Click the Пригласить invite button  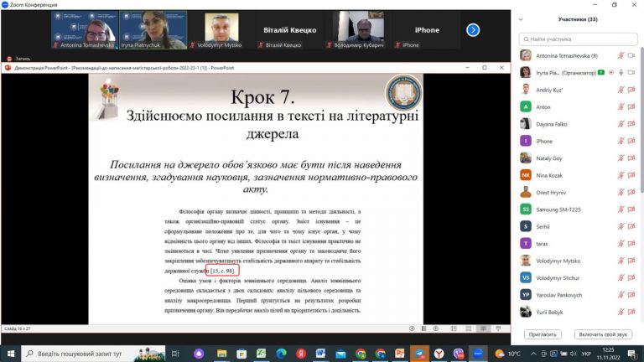click(543, 334)
